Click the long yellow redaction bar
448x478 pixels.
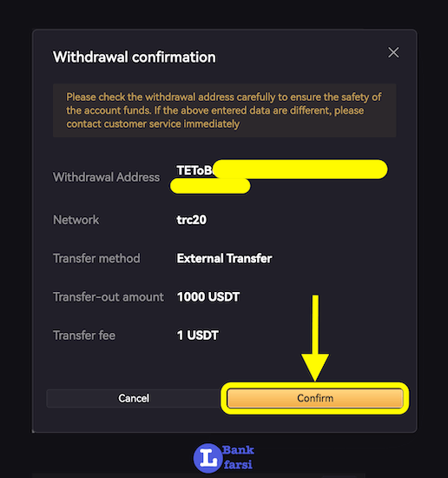pos(300,169)
